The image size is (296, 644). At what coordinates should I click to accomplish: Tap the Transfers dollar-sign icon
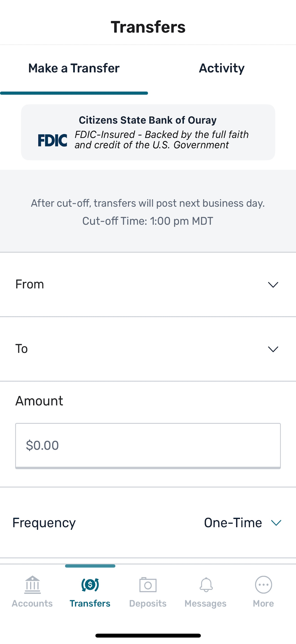[90, 584]
